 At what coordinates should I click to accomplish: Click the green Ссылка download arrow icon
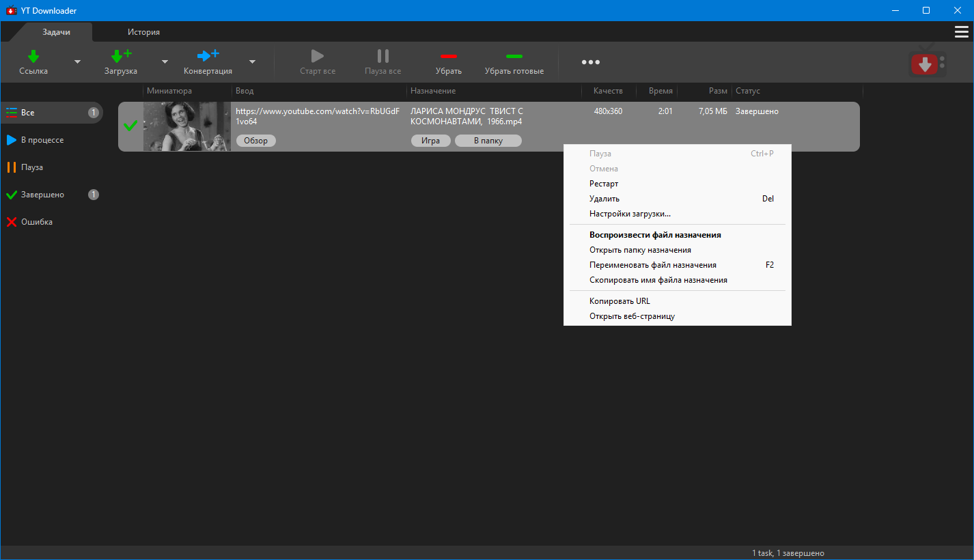point(33,56)
